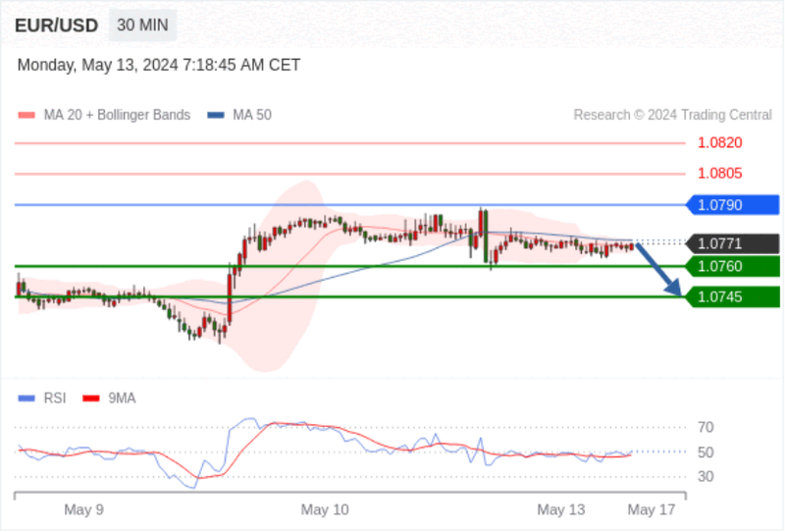Click the RSI 50 axis value

click(x=706, y=452)
